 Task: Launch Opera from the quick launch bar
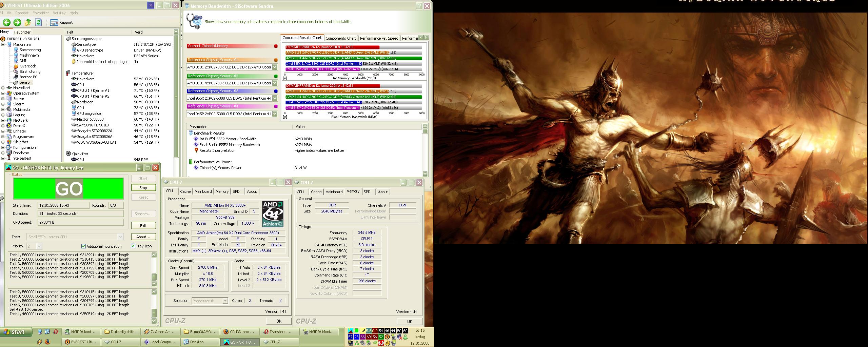(55, 332)
